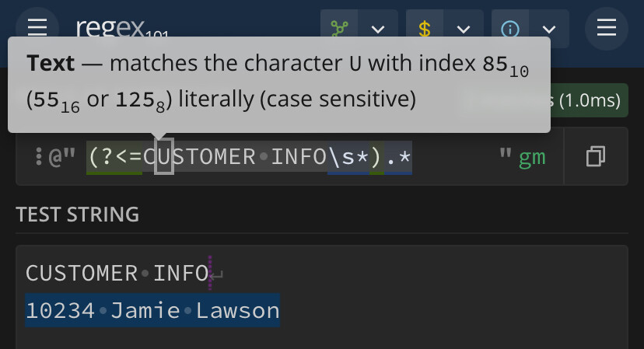Click the lookbehind opening token (?<=
The width and height of the screenshot is (644, 349).
(x=114, y=157)
